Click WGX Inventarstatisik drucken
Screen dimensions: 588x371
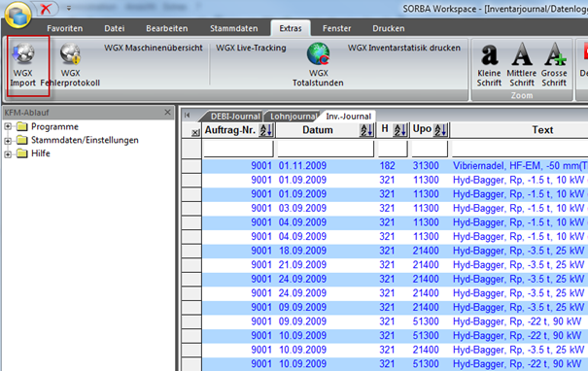[x=404, y=48]
